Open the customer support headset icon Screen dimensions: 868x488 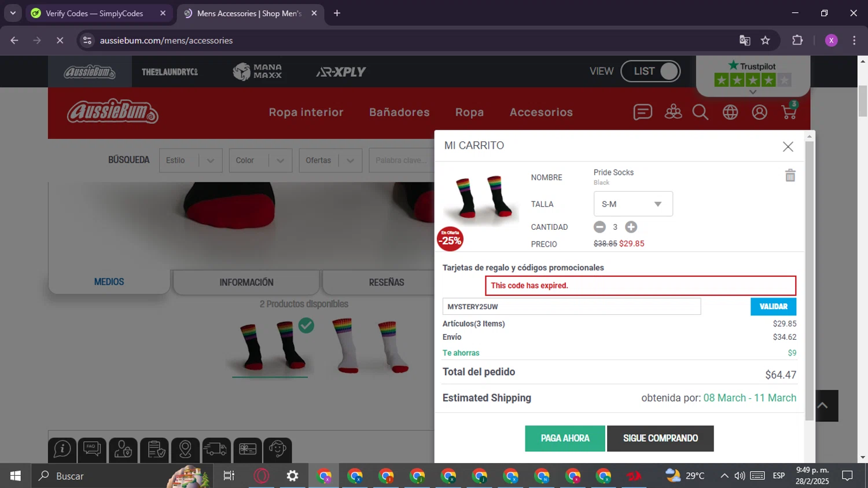coord(278,449)
